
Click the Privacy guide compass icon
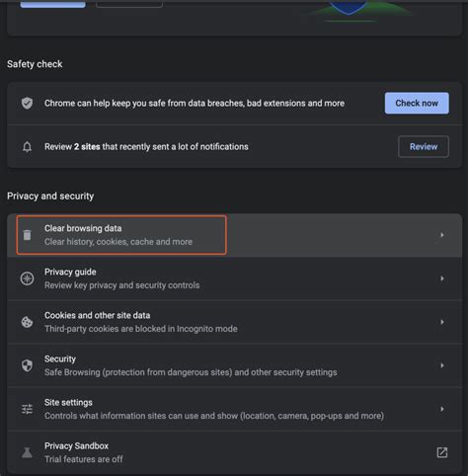pos(27,278)
